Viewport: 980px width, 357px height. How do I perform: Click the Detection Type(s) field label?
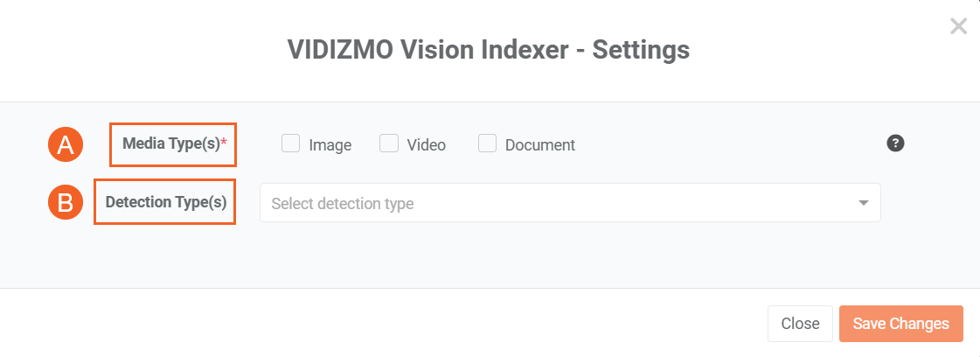[166, 202]
